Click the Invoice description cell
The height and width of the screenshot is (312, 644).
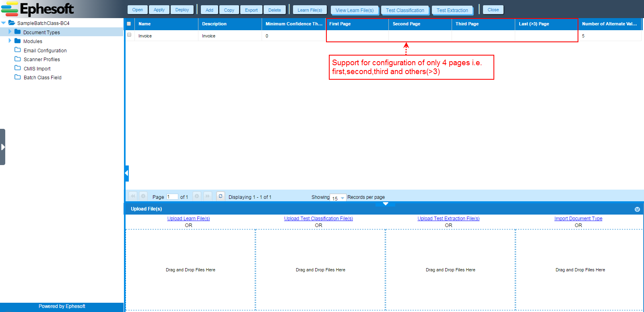pos(230,36)
